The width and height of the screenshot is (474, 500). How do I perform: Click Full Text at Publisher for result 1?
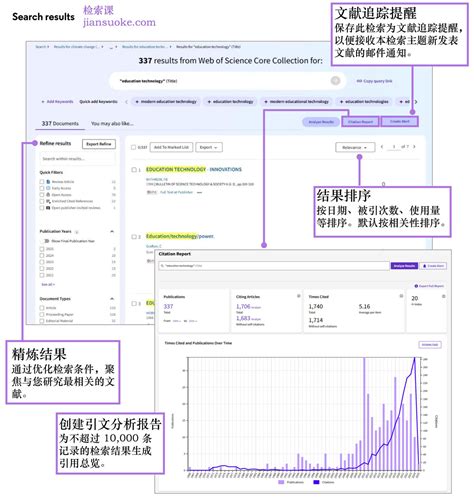click(176, 192)
